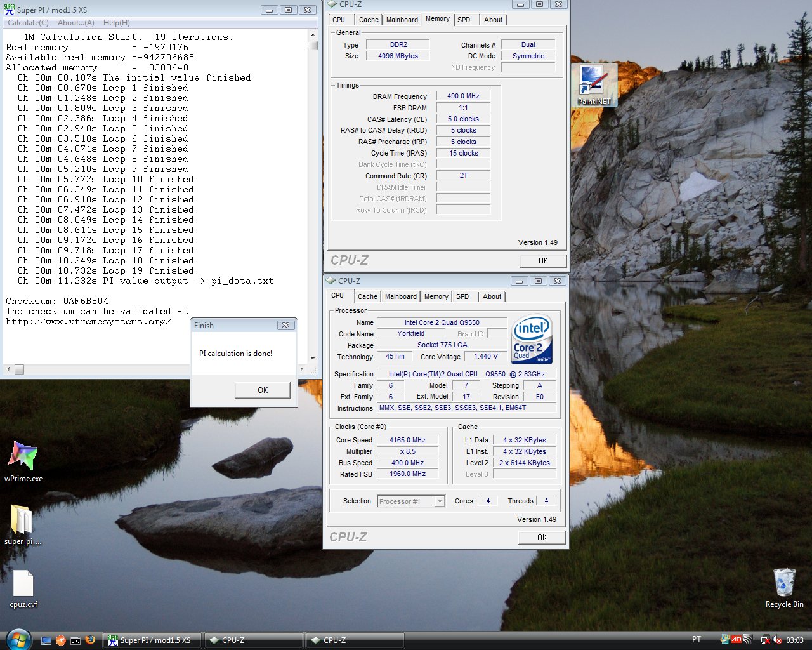Click the 'PI value output -> pi_data.txt' line
812x650 pixels.
(x=146, y=281)
